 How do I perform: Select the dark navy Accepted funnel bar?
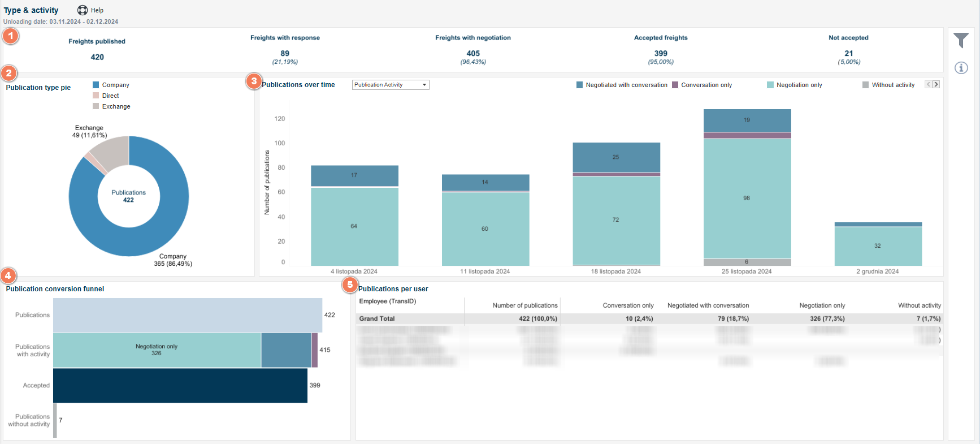pyautogui.click(x=180, y=386)
